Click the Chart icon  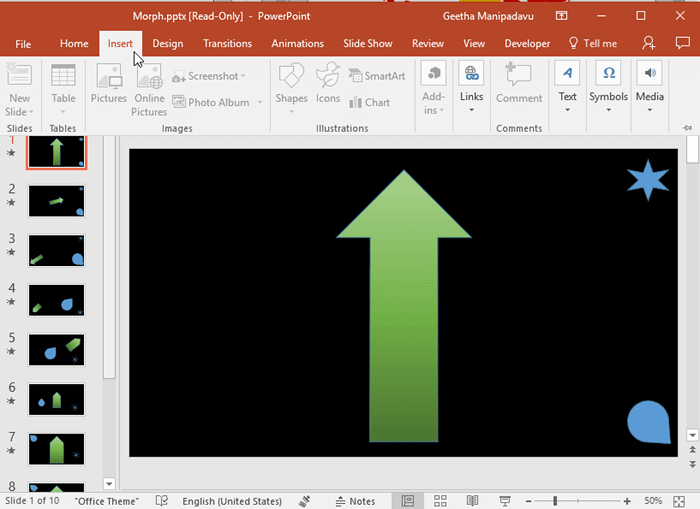coord(370,102)
